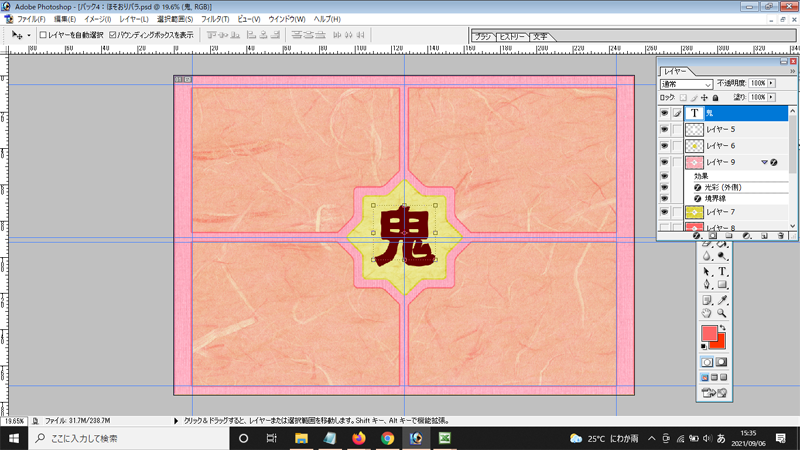
Task: Hide レイヤー 7 using eye icon
Action: pyautogui.click(x=664, y=212)
